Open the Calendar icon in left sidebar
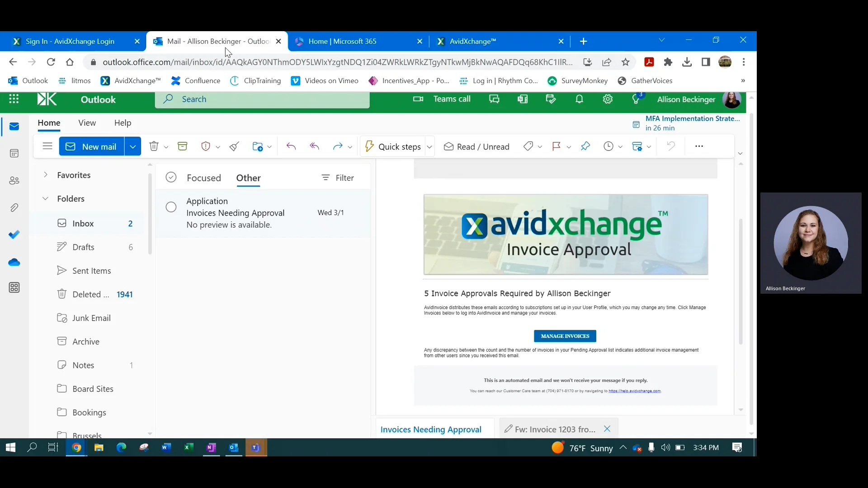 coord(14,154)
